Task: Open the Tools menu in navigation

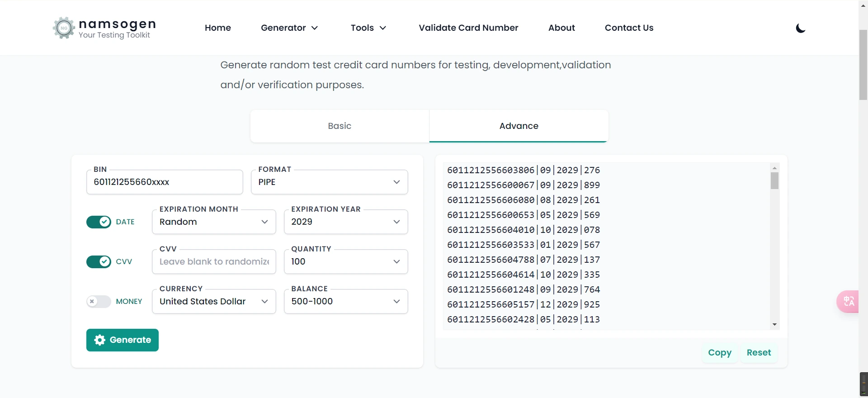Action: (368, 28)
